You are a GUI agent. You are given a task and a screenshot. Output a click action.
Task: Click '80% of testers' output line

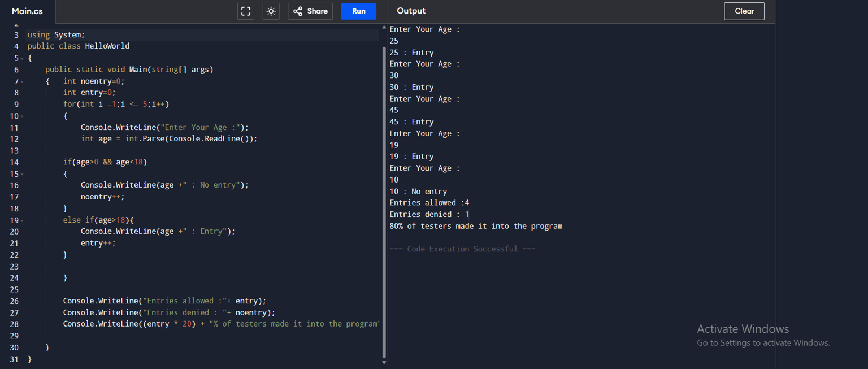(x=476, y=226)
